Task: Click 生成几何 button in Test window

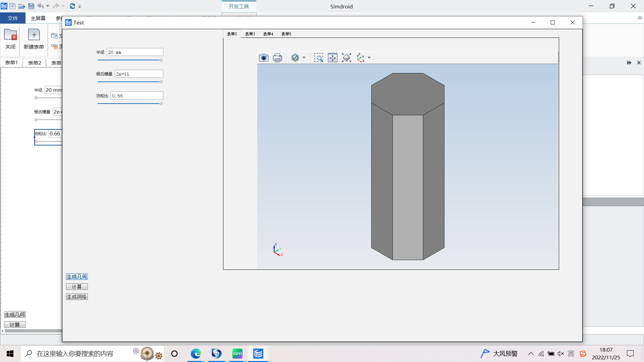Action: click(77, 277)
